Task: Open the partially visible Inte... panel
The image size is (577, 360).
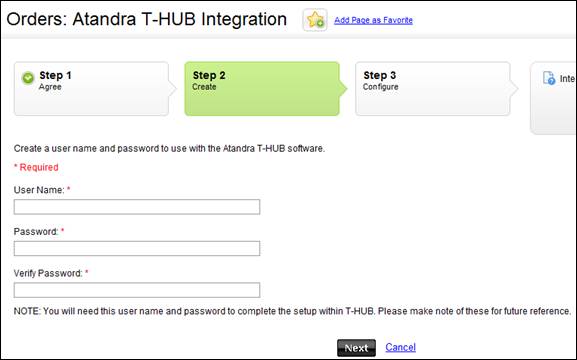Action: point(553,98)
